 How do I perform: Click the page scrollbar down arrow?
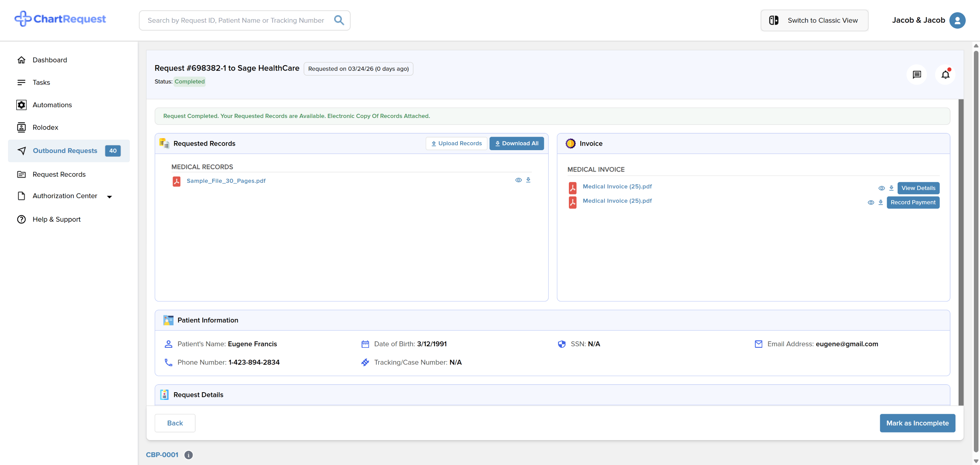click(x=976, y=461)
